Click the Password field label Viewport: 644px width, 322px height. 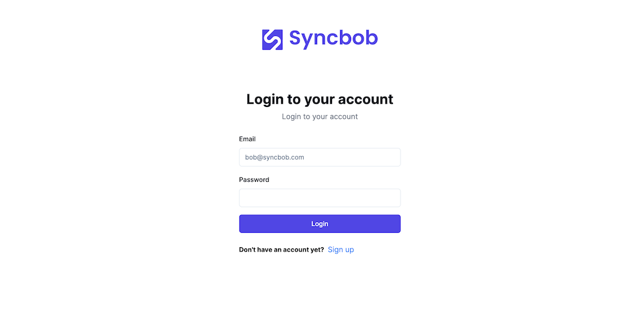[x=254, y=180]
